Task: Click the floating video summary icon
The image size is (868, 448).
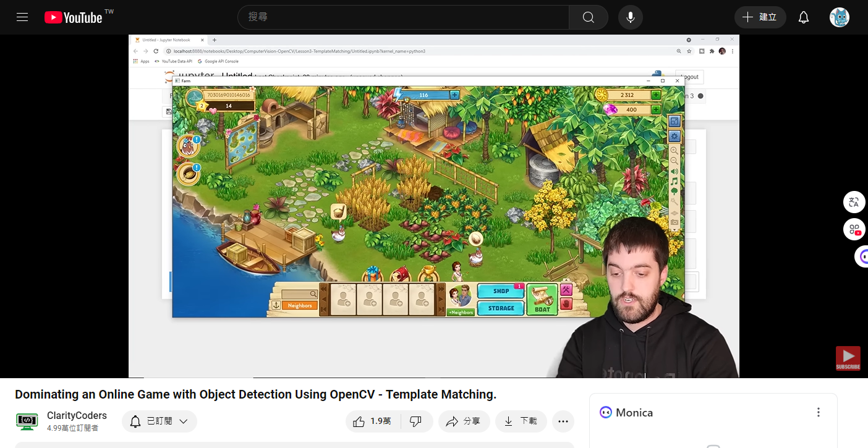Action: tap(854, 229)
